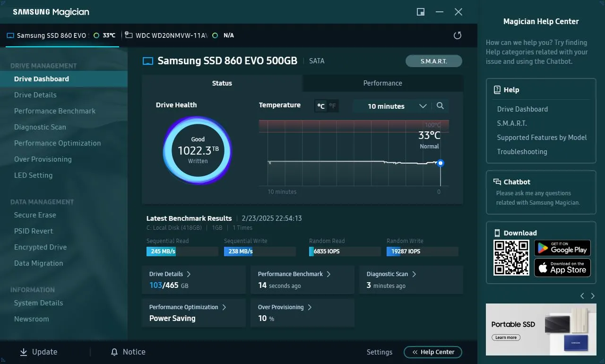Collapse the Help Center panel button
The image size is (605, 364).
tap(432, 352)
